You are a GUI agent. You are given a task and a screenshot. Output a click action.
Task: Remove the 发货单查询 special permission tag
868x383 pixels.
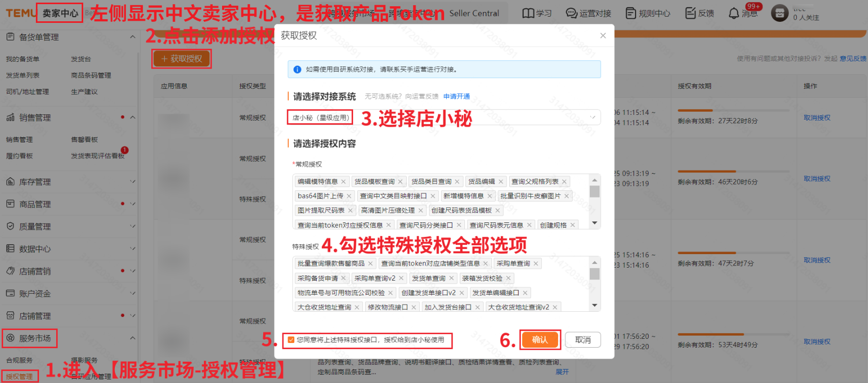451,278
